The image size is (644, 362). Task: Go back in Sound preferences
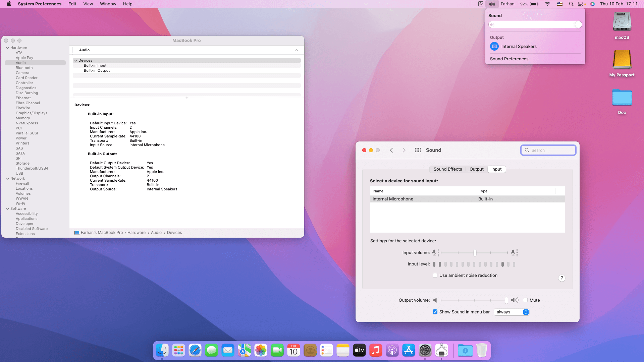tap(391, 150)
